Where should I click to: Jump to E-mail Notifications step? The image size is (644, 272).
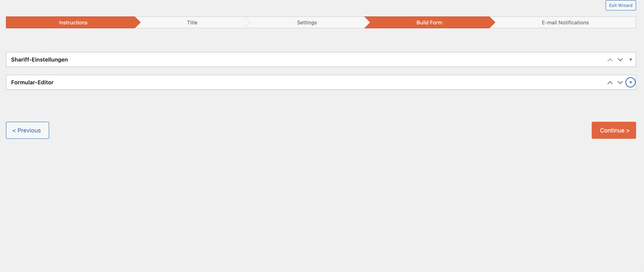pyautogui.click(x=565, y=23)
